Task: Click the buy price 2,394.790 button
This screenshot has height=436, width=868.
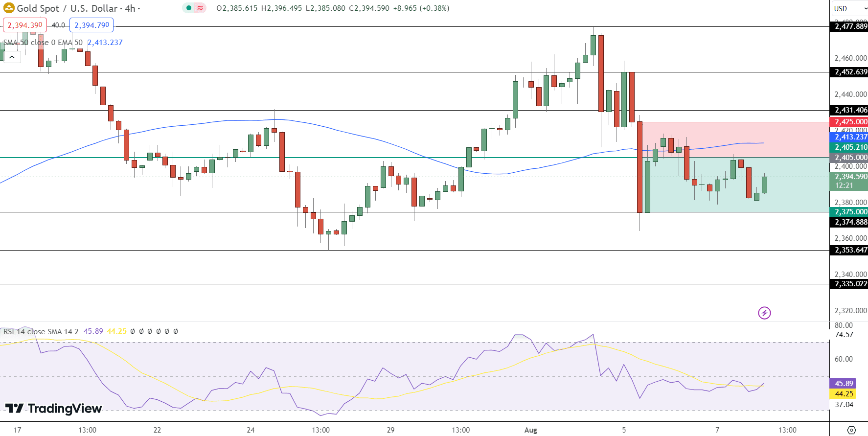Action: pos(91,25)
